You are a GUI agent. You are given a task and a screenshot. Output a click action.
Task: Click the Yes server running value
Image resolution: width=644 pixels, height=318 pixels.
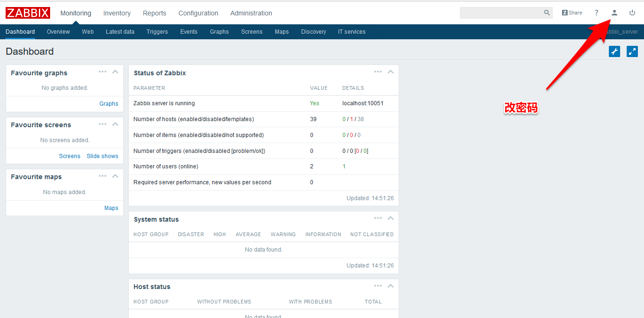(315, 103)
